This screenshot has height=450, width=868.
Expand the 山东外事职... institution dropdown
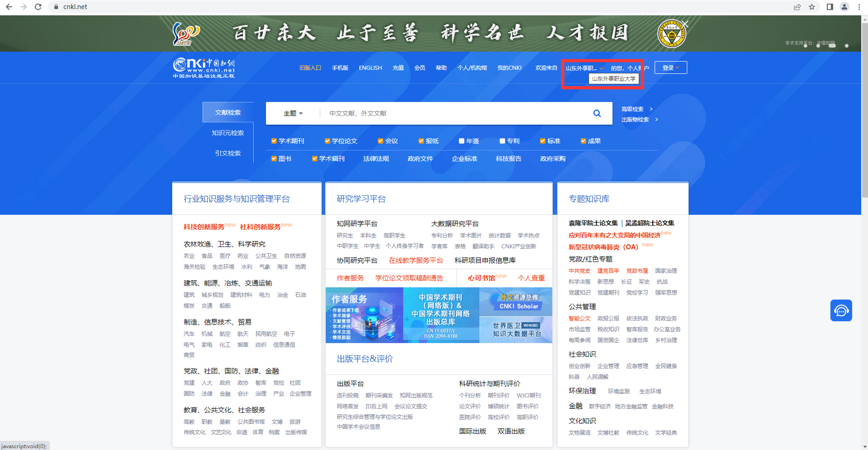click(x=584, y=68)
